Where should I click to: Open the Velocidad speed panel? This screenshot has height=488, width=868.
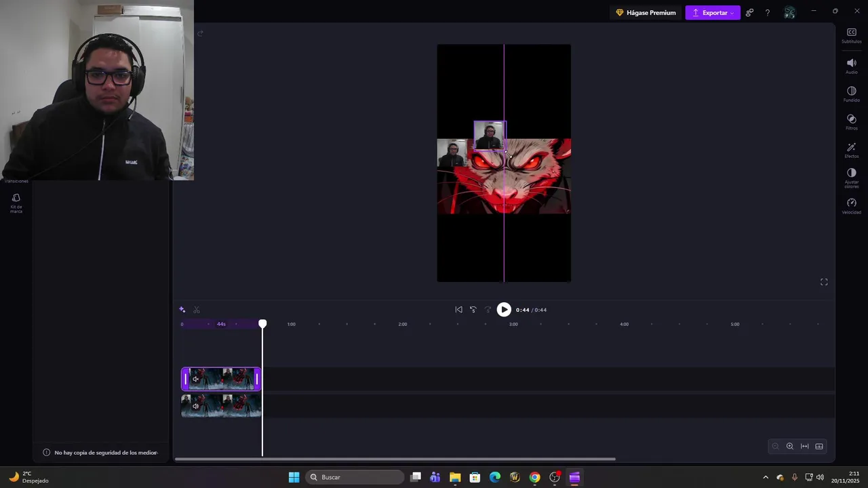(x=852, y=206)
